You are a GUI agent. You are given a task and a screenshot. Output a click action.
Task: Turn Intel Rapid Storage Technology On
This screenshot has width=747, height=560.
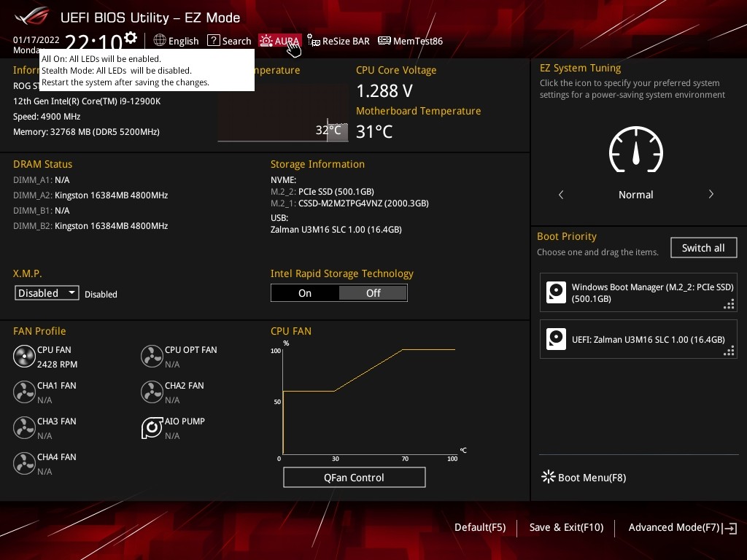[305, 293]
